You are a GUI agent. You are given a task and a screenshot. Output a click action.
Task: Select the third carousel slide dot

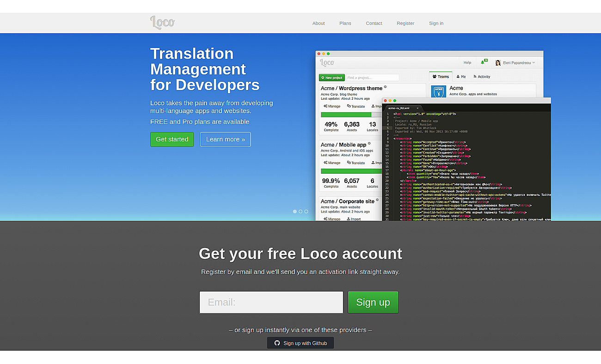(306, 212)
